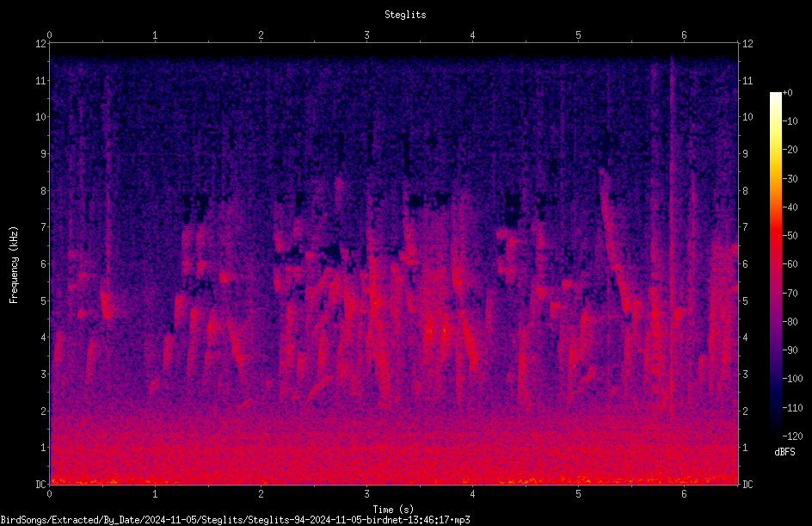Click the 11 kHz label on right axis
This screenshot has width=812, height=526.
(747, 81)
